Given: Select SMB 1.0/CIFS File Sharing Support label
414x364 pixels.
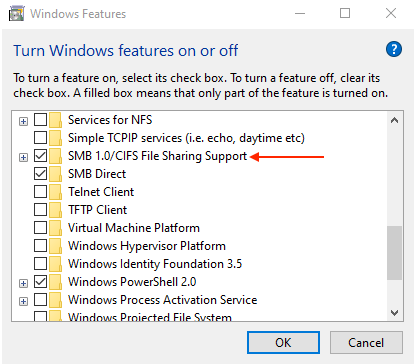Looking at the screenshot, I should coord(157,156).
